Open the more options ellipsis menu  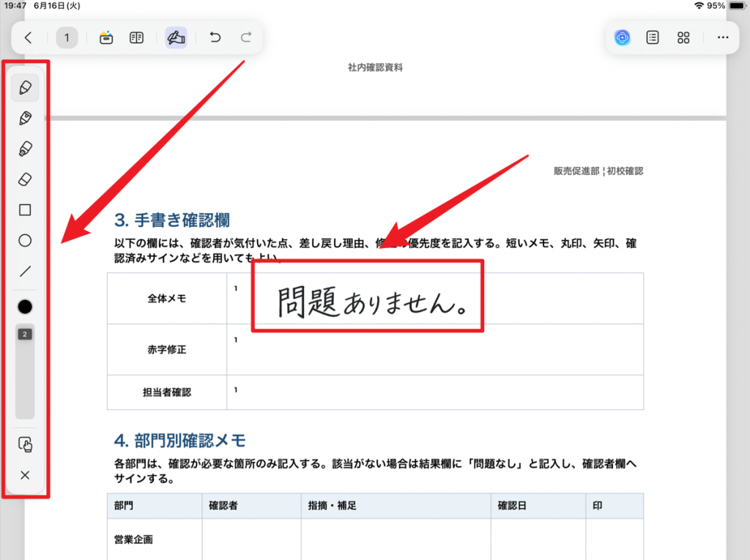[x=723, y=37]
